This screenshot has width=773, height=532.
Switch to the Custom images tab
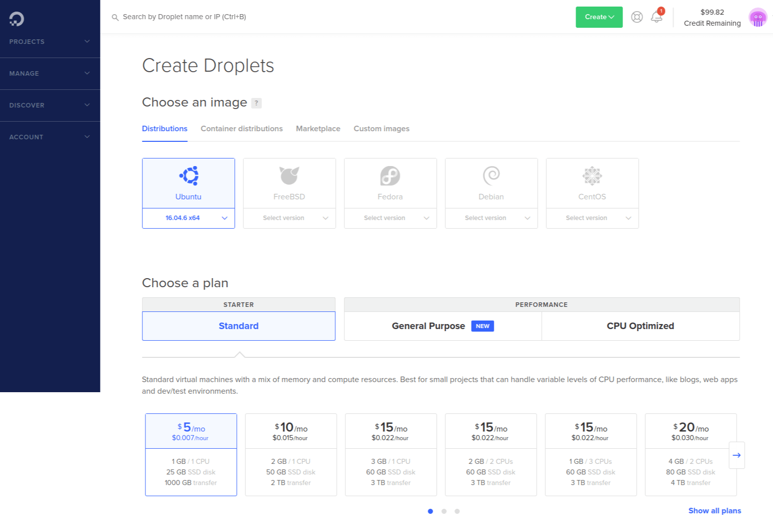tap(382, 129)
